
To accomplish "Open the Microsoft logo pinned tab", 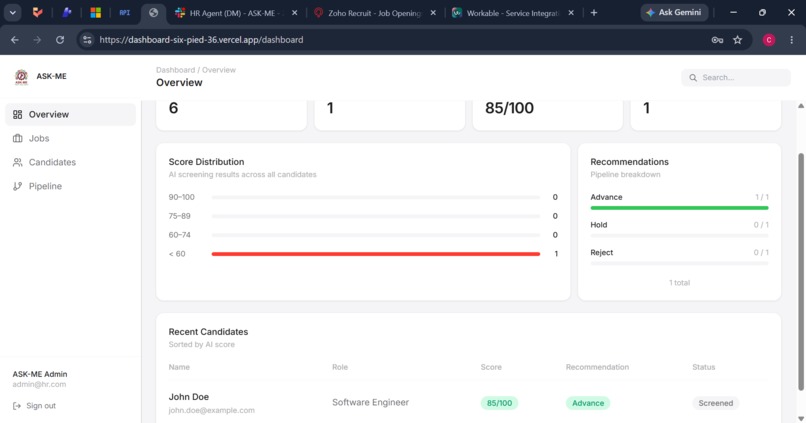I will 96,13.
